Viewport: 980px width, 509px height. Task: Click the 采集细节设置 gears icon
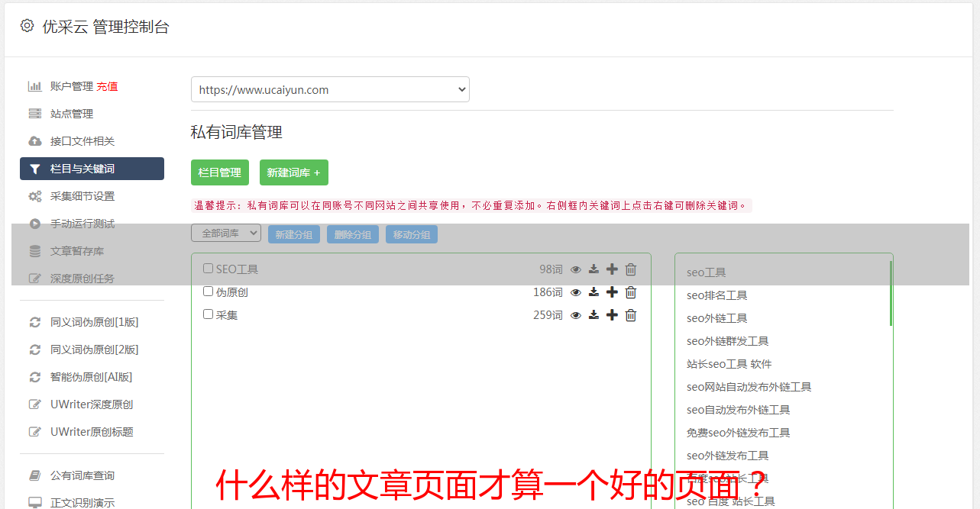(x=34, y=196)
